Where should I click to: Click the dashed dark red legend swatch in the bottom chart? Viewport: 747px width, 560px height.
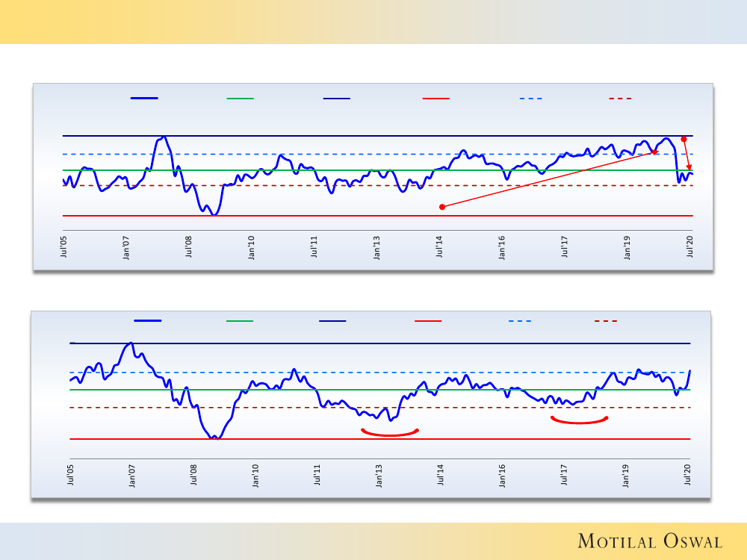tap(606, 321)
